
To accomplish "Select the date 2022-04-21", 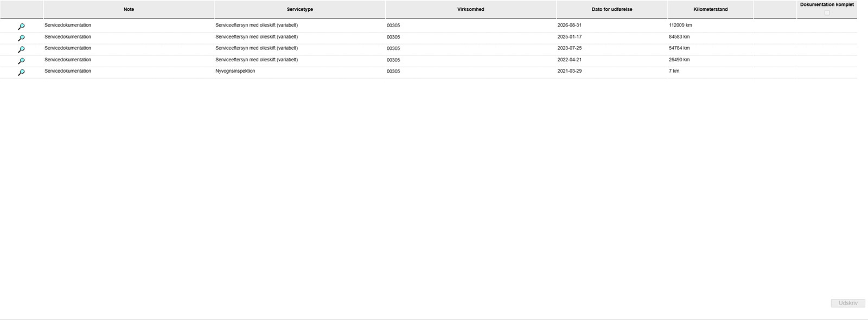I will (569, 60).
